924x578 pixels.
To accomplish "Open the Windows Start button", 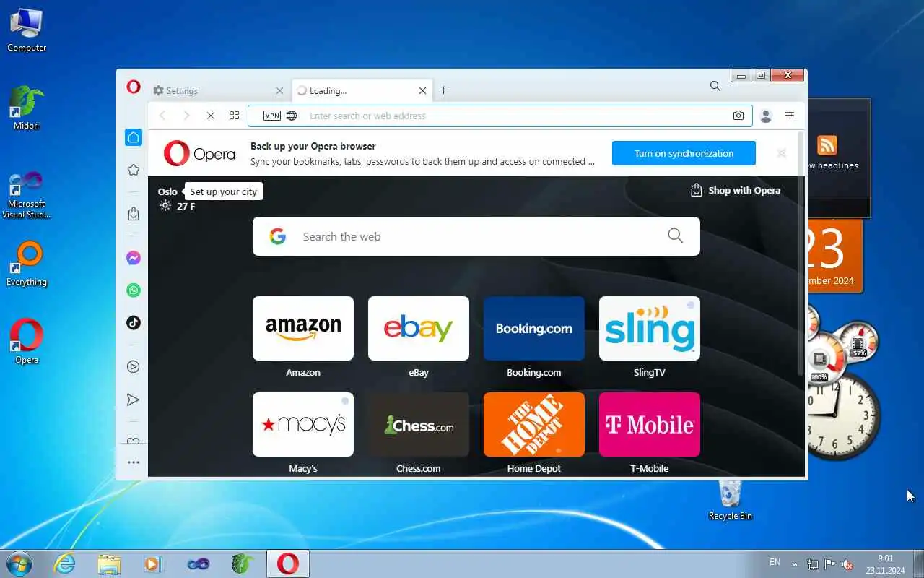I will click(19, 564).
